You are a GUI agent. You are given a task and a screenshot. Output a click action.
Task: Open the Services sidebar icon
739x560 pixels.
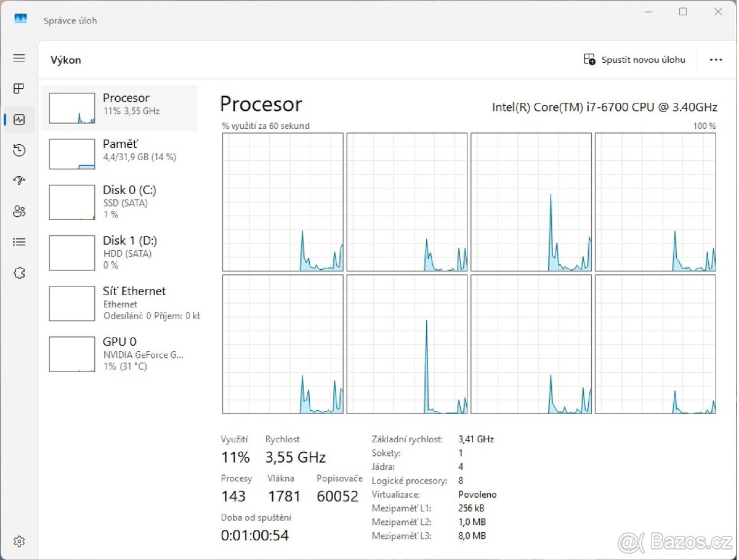pos(19,272)
